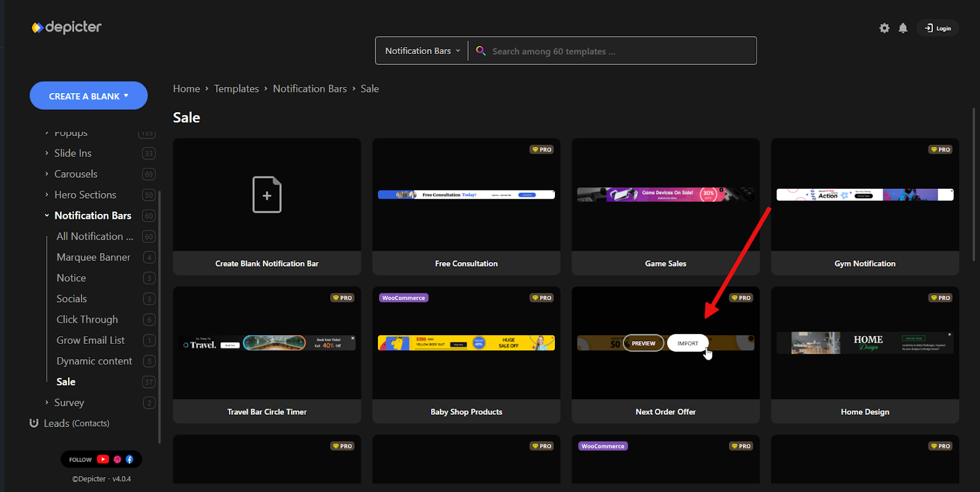Screen dimensions: 980x492
Task: Open settings via the gear icon
Action: (x=884, y=28)
